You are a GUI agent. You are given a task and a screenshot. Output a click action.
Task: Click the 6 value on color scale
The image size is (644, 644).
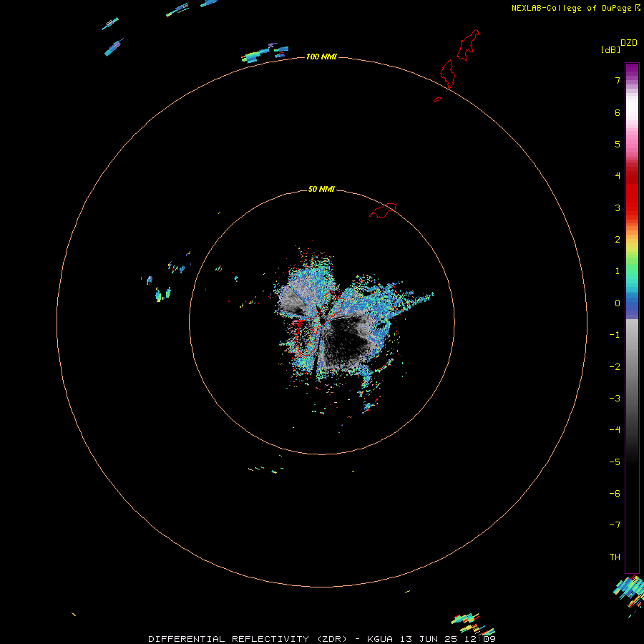pos(618,112)
